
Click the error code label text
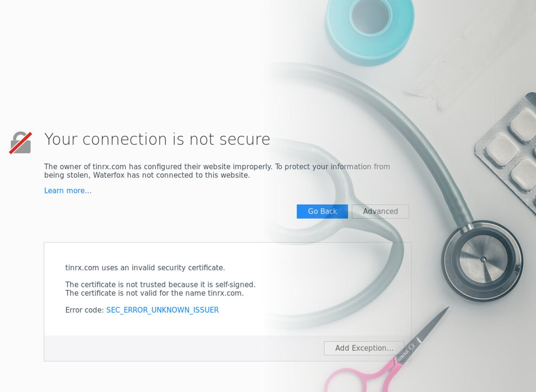[x=84, y=310]
